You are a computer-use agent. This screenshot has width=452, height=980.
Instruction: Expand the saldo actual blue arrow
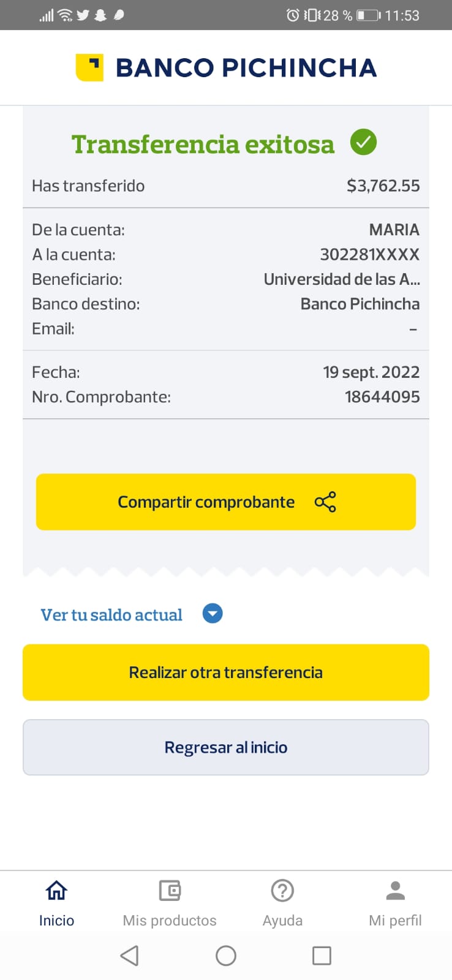(213, 614)
